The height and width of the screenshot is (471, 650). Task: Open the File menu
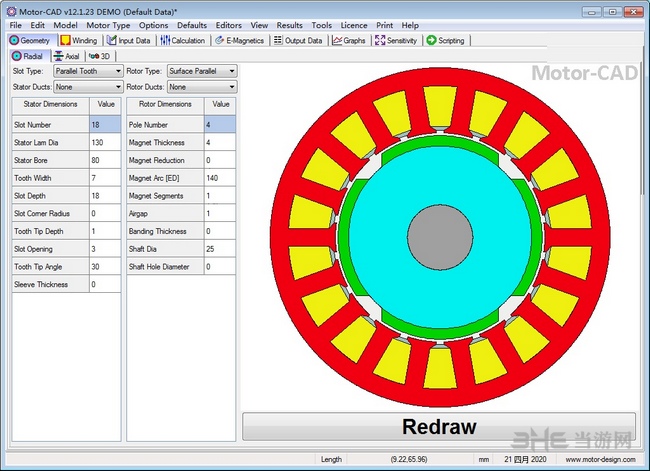tap(16, 25)
